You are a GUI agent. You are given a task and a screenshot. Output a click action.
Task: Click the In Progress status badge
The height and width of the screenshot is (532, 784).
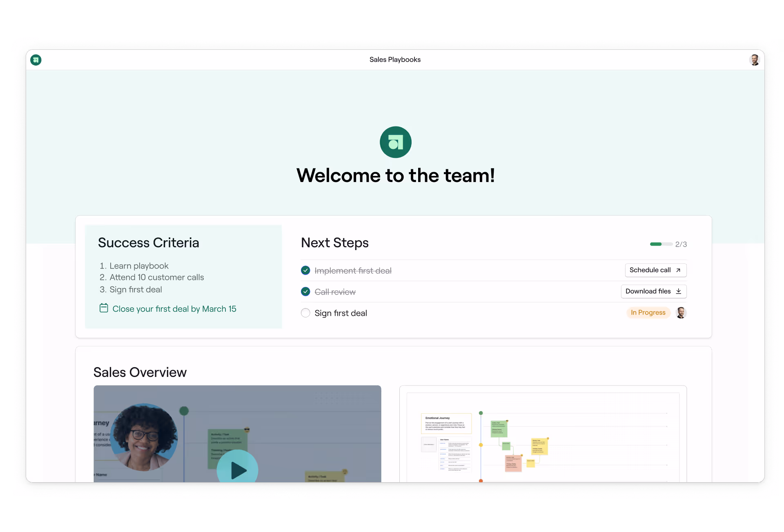[648, 313]
